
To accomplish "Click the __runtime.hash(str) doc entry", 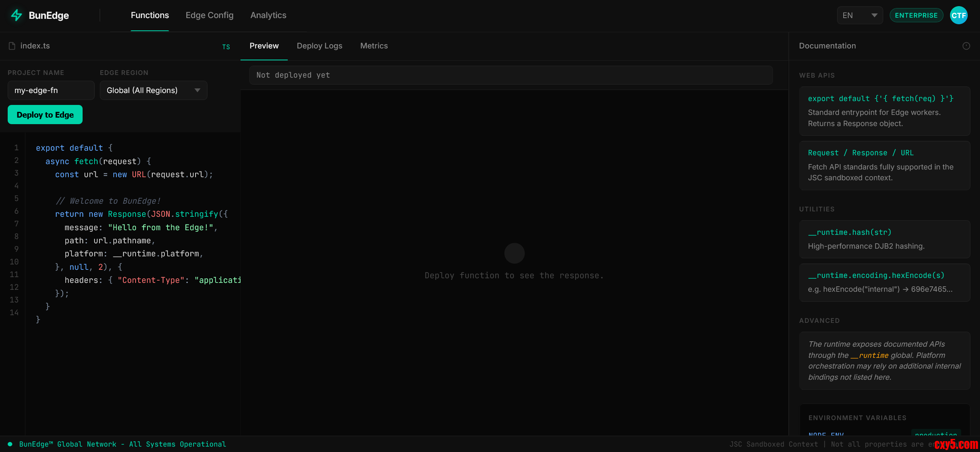I will [x=884, y=239].
